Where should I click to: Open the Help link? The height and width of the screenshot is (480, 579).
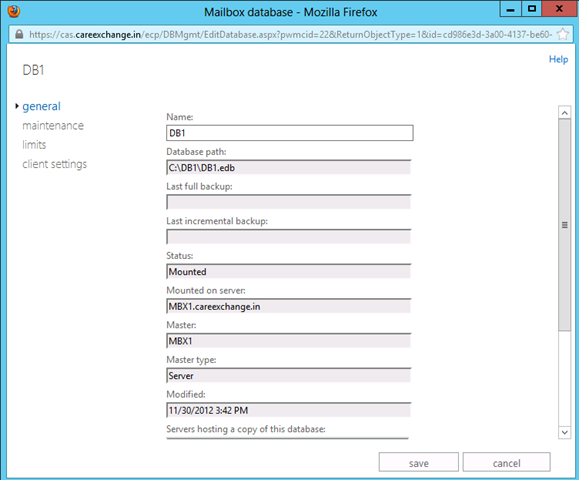[558, 59]
